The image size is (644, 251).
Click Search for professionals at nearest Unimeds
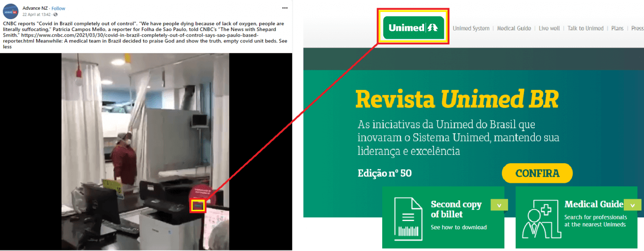(x=595, y=221)
